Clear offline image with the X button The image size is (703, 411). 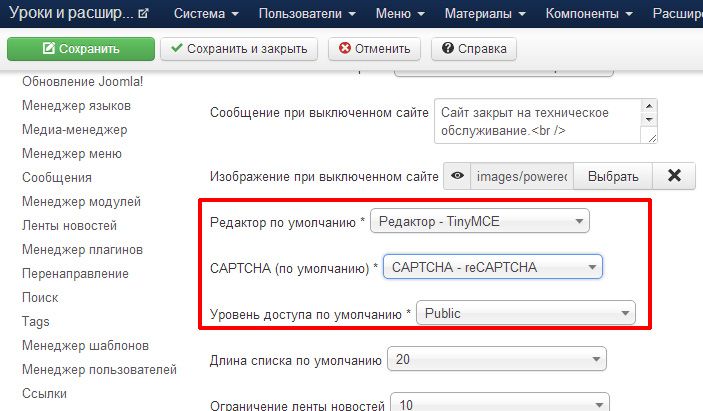coord(674,176)
